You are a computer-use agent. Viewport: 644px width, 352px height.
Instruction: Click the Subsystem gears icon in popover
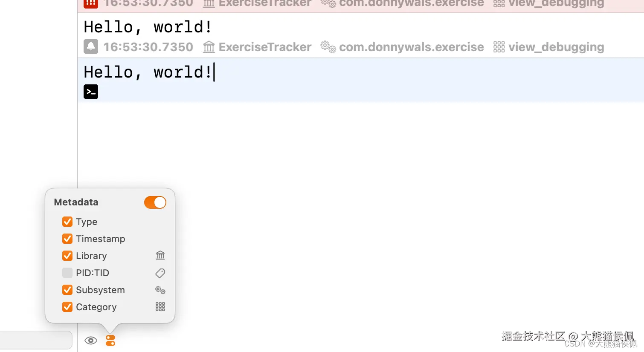(160, 290)
